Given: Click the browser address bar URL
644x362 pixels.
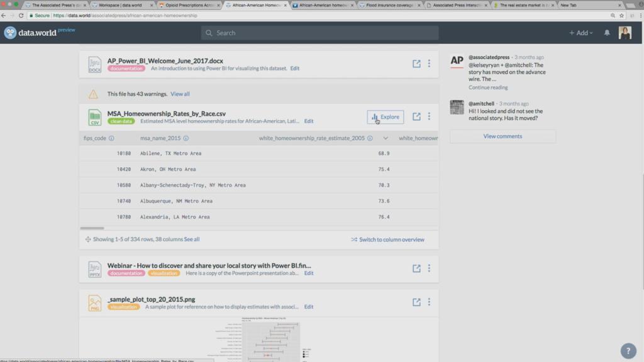Looking at the screenshot, I should pos(125,16).
